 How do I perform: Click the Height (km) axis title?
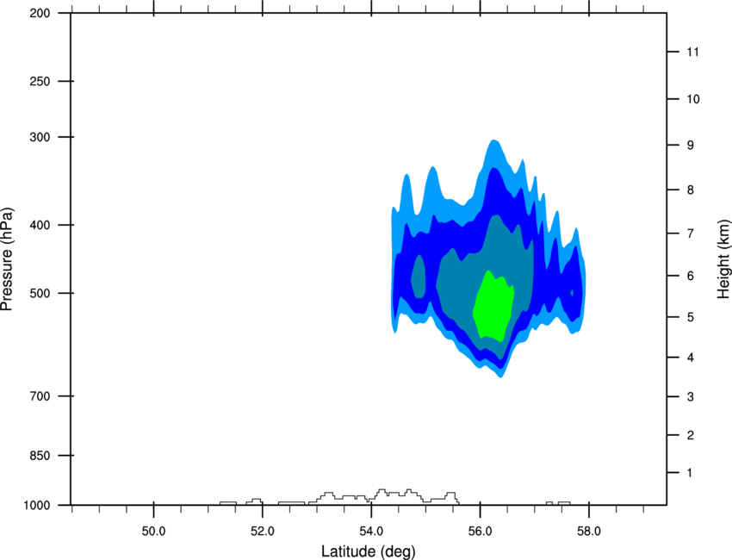pos(723,259)
